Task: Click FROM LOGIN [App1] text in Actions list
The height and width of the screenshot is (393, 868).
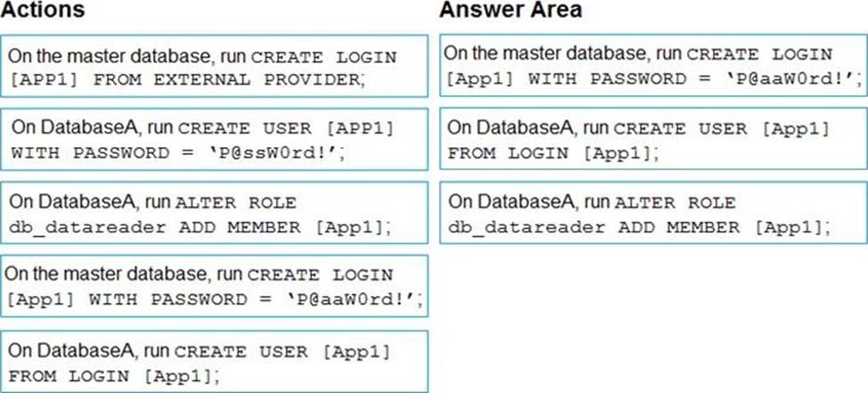Action: (112, 374)
